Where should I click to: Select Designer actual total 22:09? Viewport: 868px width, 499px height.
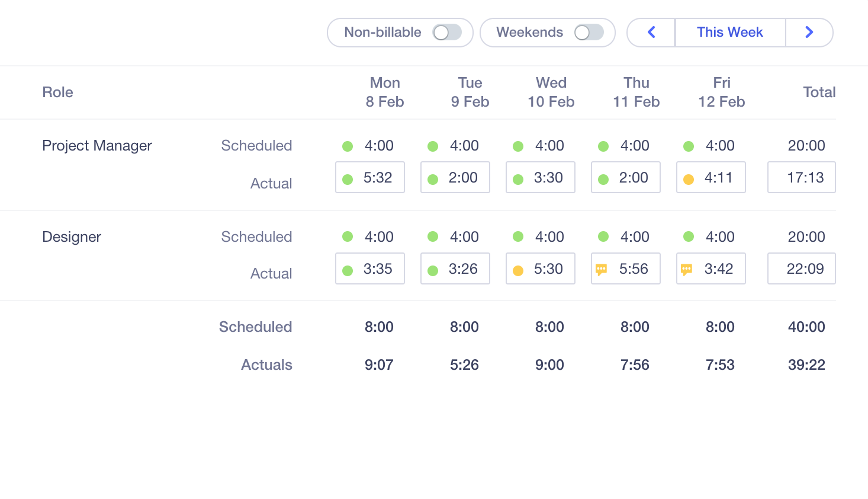pyautogui.click(x=805, y=269)
